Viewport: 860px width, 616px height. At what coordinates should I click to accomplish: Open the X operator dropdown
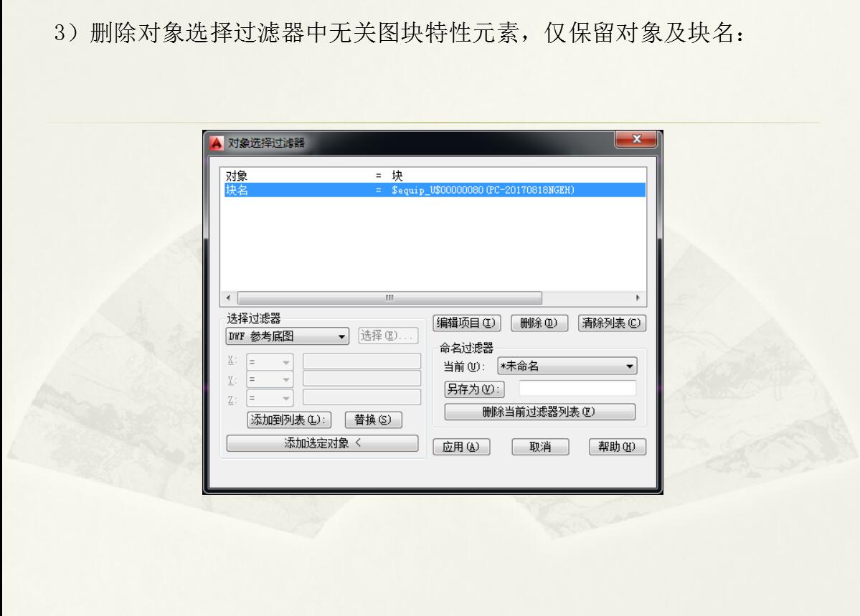[270, 363]
